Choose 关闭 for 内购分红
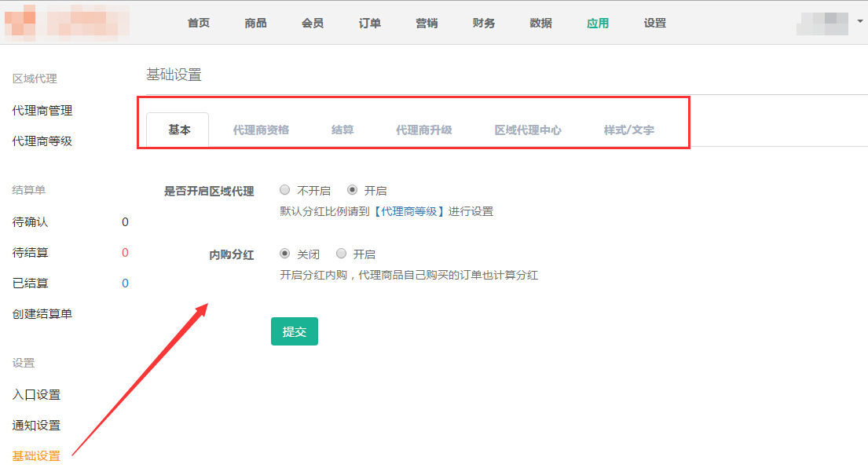The width and height of the screenshot is (868, 468). coord(285,254)
